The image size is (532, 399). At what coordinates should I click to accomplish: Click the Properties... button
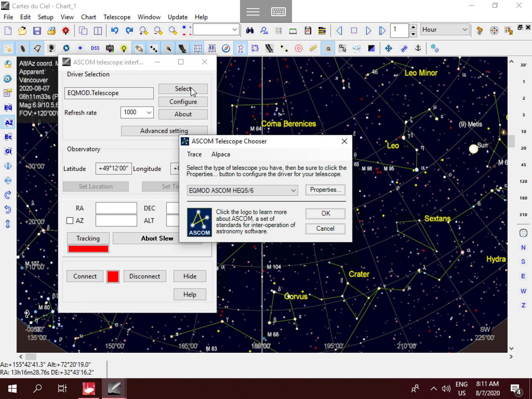(326, 190)
